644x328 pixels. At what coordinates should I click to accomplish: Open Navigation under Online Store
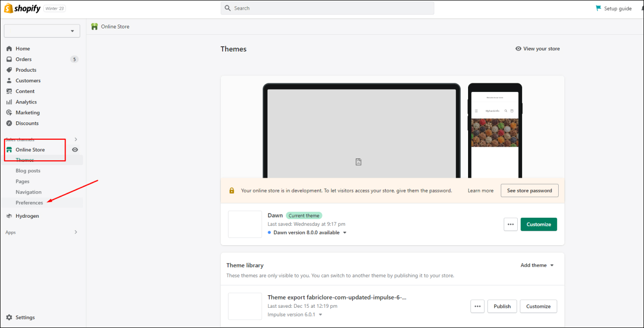[x=28, y=192]
